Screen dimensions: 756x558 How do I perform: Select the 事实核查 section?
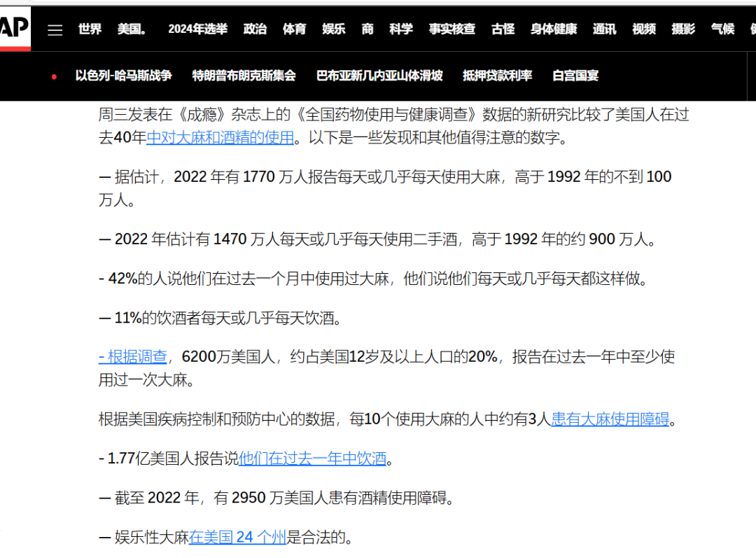pos(451,29)
